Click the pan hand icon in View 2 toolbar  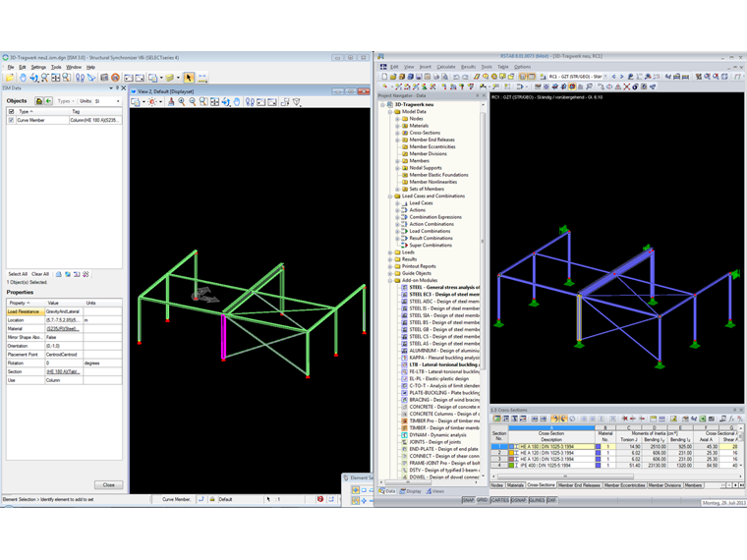(236, 101)
